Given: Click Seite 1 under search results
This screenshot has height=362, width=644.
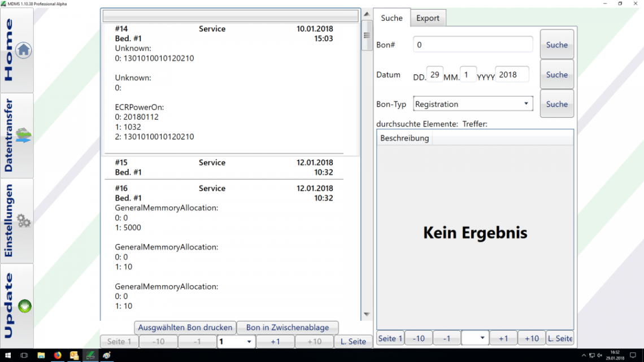Looking at the screenshot, I should [390, 338].
